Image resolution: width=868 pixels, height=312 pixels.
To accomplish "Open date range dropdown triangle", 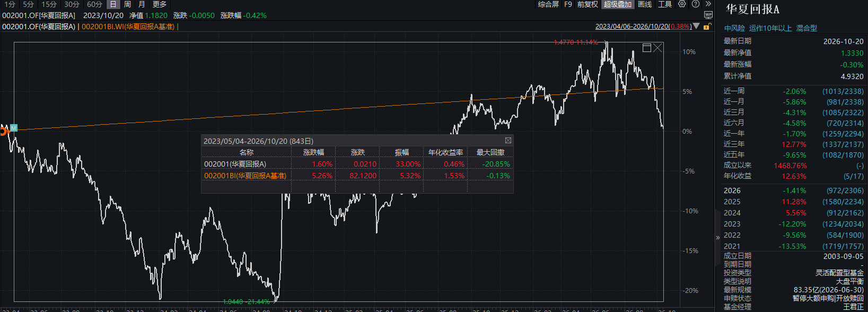I will tap(696, 26).
